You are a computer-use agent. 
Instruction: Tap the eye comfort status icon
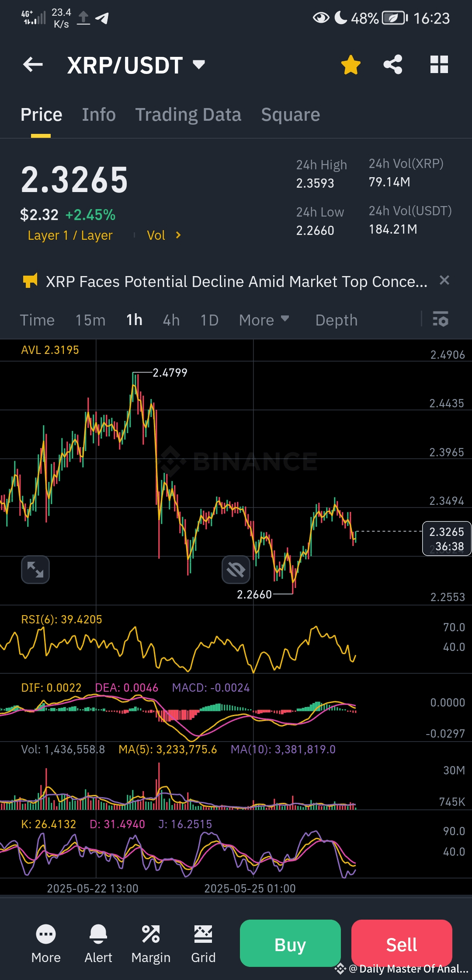coord(321,18)
